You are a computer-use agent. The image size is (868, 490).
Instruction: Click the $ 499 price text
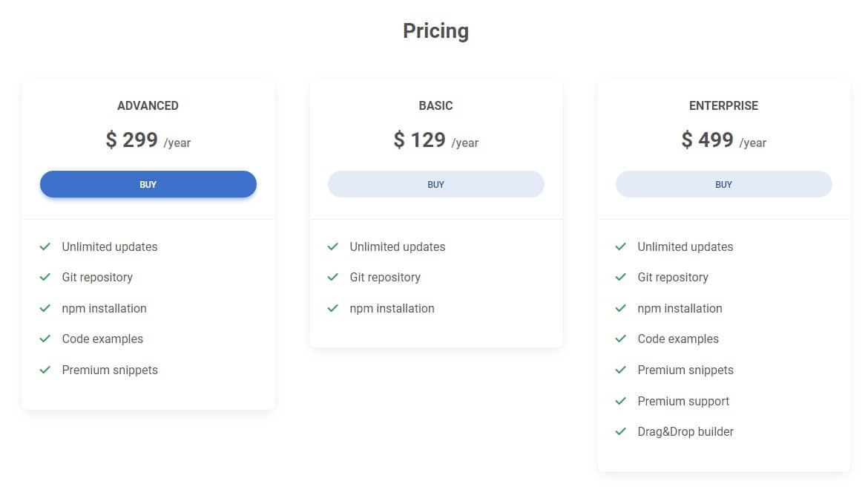708,140
